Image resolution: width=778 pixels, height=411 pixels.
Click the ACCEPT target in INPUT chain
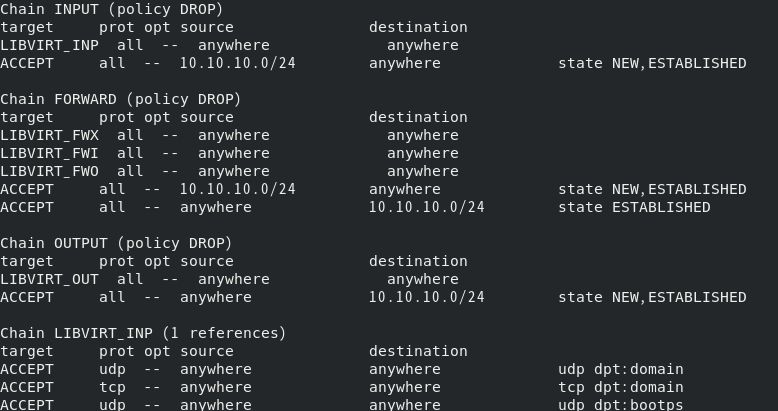tap(27, 63)
